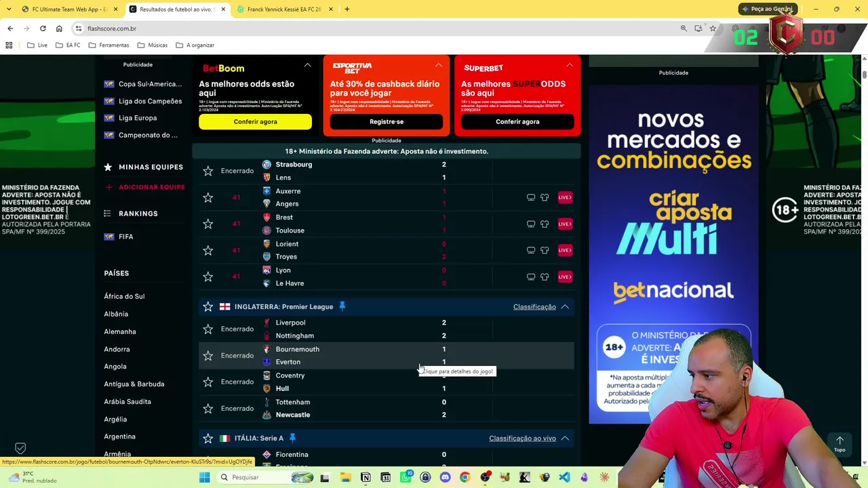Unpin the Premier League pin icon
This screenshot has height=488, width=868.
(x=342, y=306)
